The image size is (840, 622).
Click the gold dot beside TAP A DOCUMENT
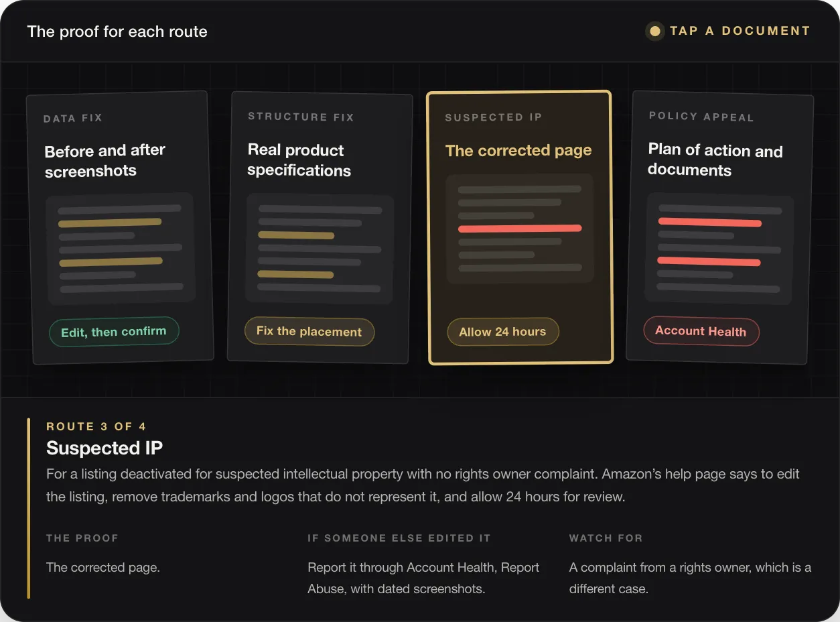(655, 31)
